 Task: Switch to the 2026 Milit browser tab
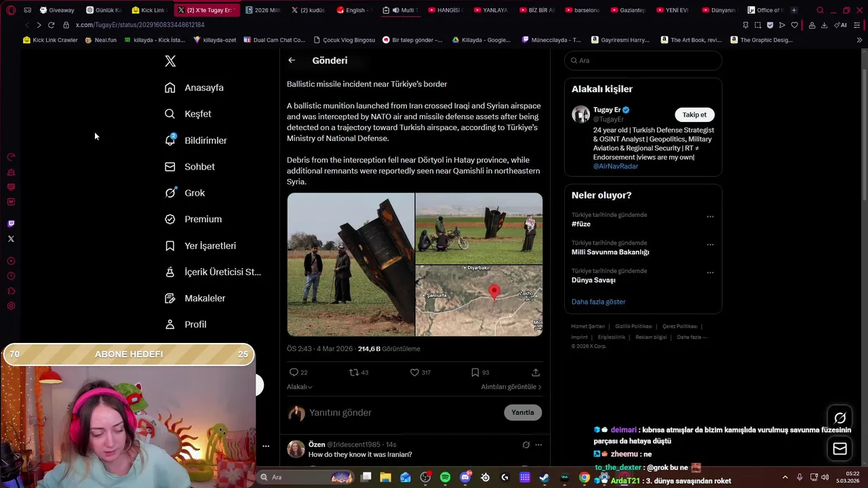(x=262, y=10)
